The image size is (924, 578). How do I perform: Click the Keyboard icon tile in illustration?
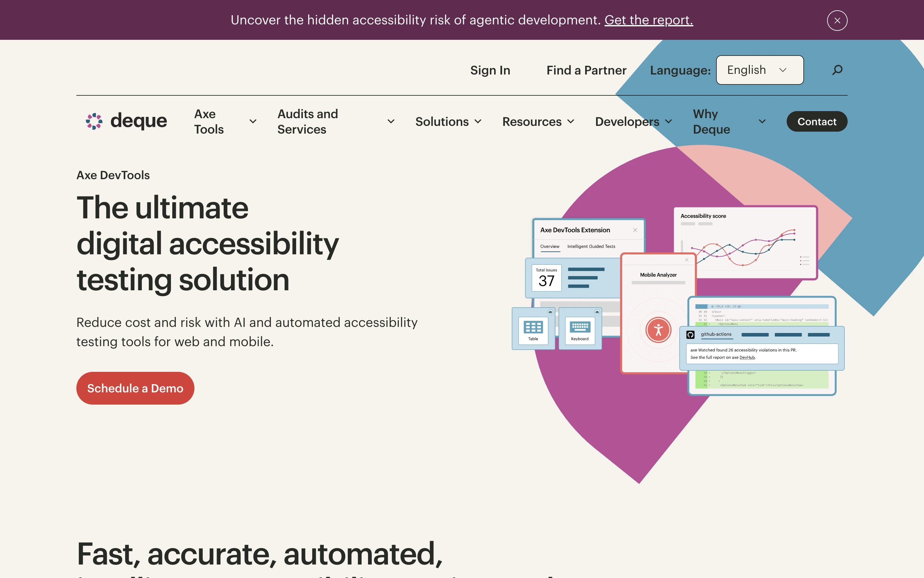click(580, 328)
